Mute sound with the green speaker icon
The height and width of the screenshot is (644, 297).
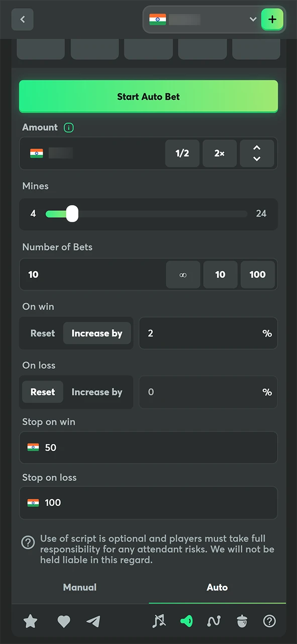coord(186,621)
